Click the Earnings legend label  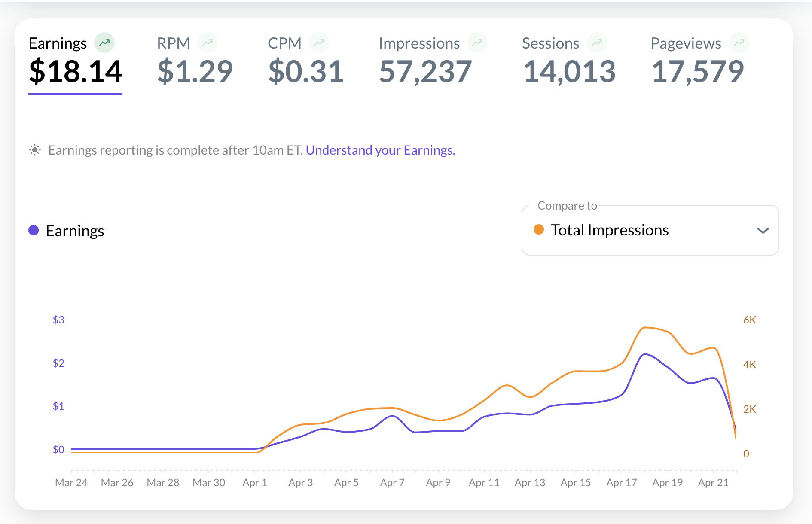point(75,231)
